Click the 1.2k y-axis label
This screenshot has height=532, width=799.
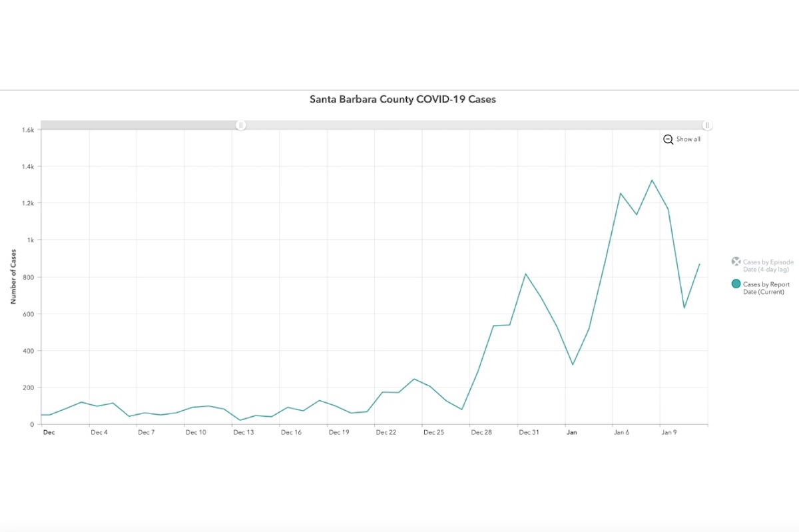coord(28,203)
